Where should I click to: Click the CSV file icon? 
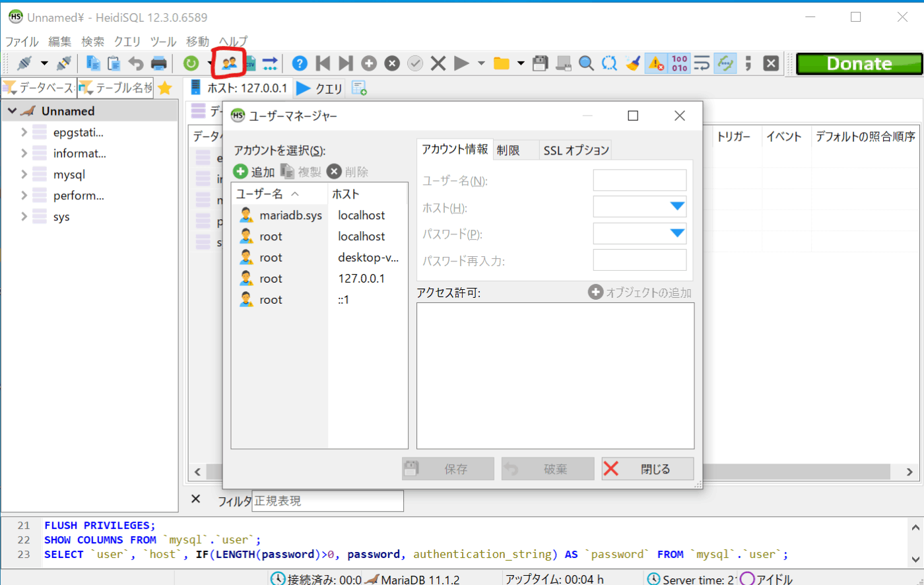point(250,63)
